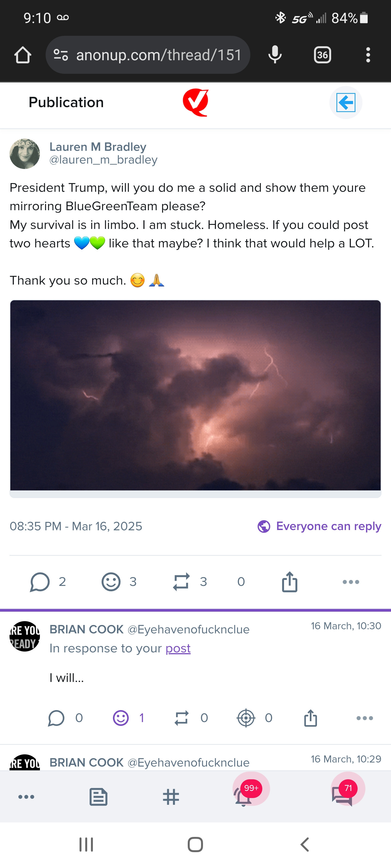Image resolution: width=391 pixels, height=868 pixels.
Task: Open the browser tab switcher showing 36
Action: pos(322,55)
